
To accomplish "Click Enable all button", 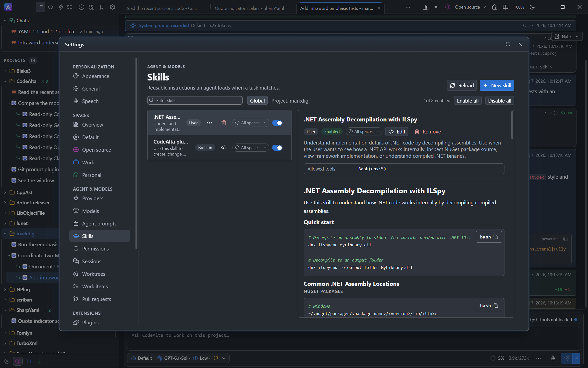I will [468, 101].
